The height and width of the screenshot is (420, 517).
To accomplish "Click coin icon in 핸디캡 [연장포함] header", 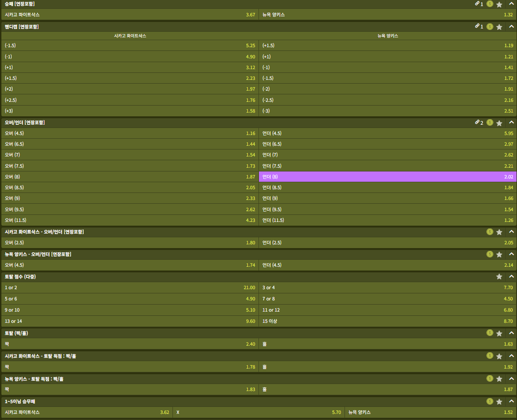I will point(490,26).
